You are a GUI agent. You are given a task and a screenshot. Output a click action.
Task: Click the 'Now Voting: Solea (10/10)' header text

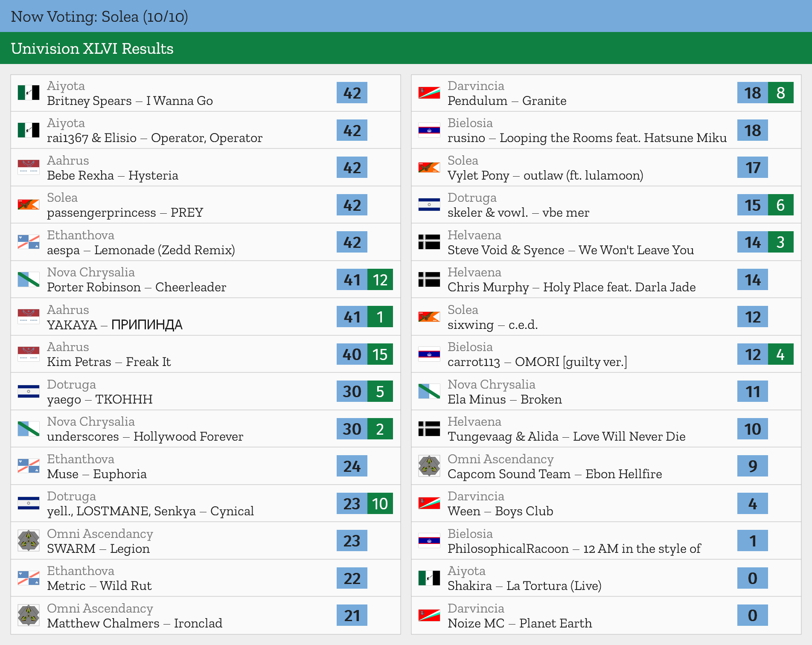coord(99,17)
